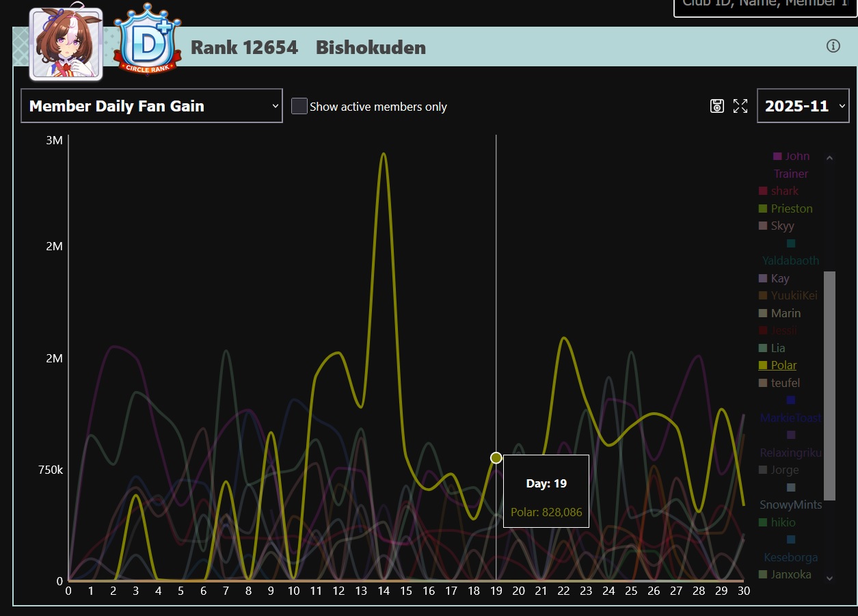
Task: Toggle John Trainer series in legend
Action: point(791,165)
